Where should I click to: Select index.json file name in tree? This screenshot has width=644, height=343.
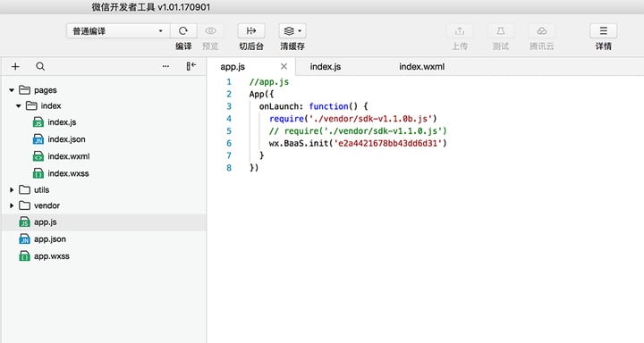tap(66, 139)
